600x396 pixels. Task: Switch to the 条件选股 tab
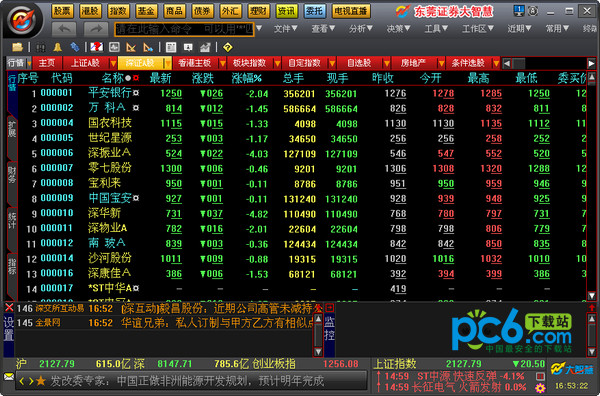(469, 63)
